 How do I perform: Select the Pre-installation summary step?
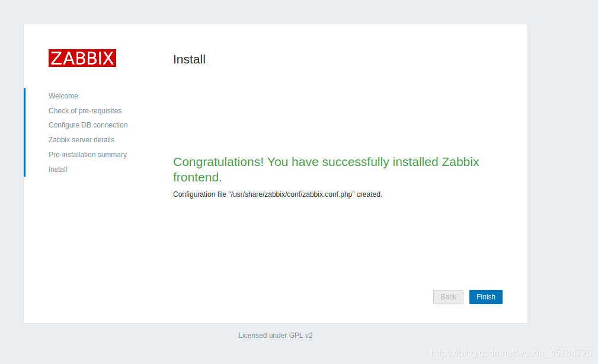(88, 154)
